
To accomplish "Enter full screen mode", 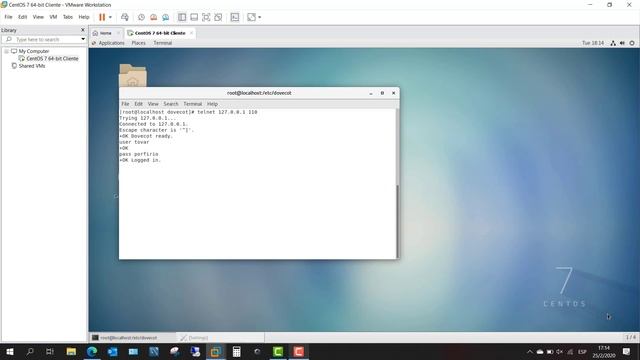I will tap(206, 17).
